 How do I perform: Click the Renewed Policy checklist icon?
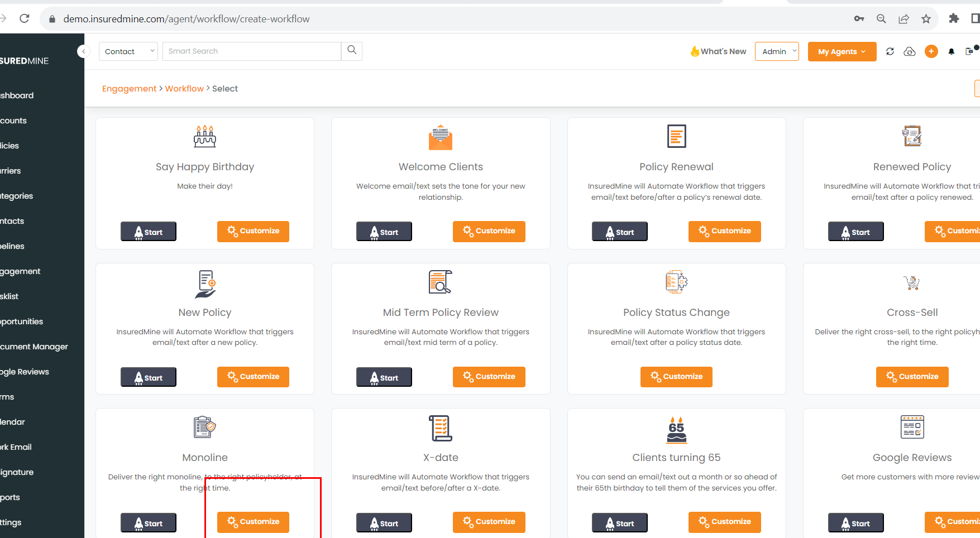[912, 136]
